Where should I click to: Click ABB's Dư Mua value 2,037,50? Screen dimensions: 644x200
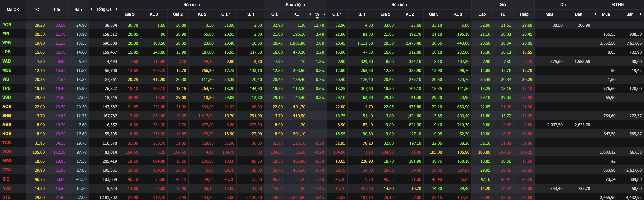[x=555, y=125]
